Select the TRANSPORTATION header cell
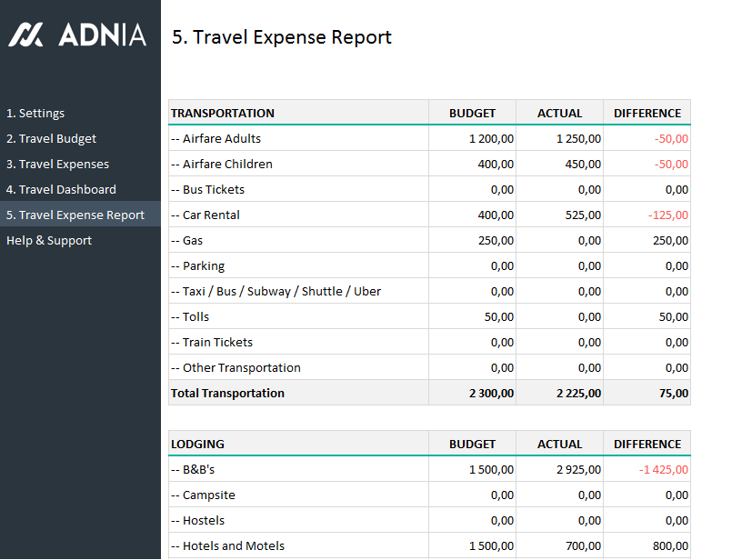This screenshot has width=752, height=560. 223,114
